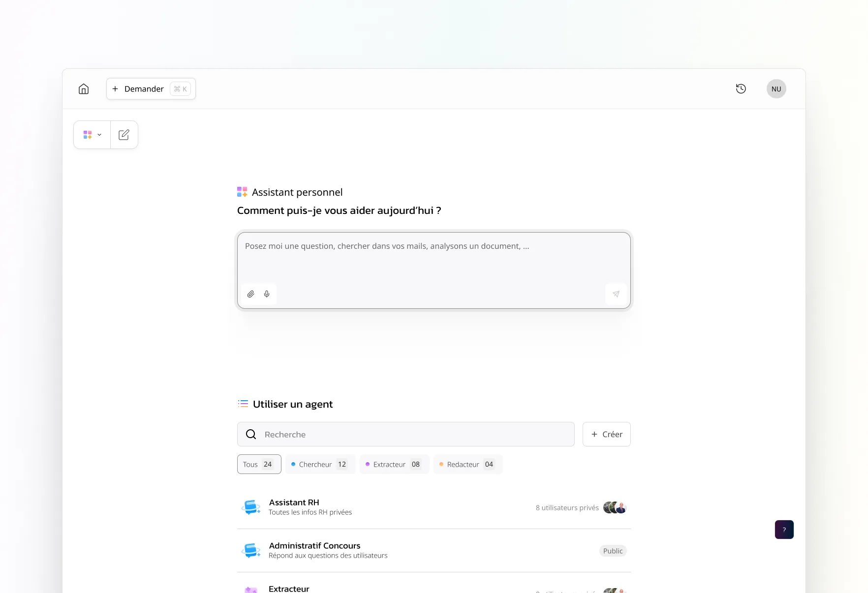Click the magnifier icon in agent search

point(251,434)
